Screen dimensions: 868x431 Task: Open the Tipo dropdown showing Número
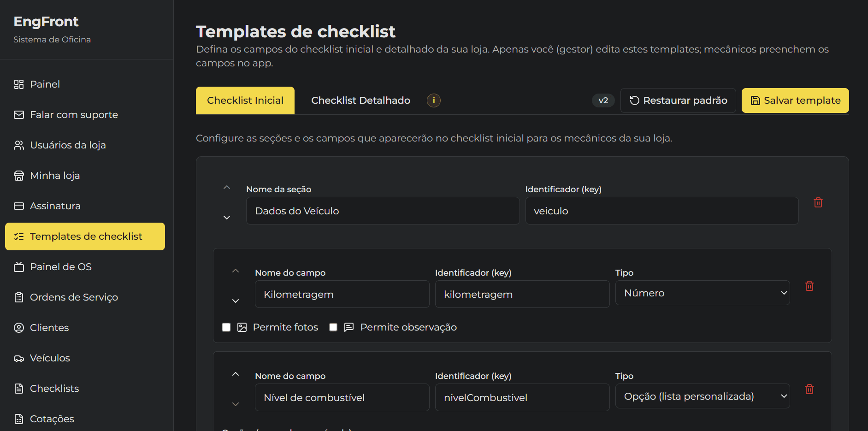702,292
